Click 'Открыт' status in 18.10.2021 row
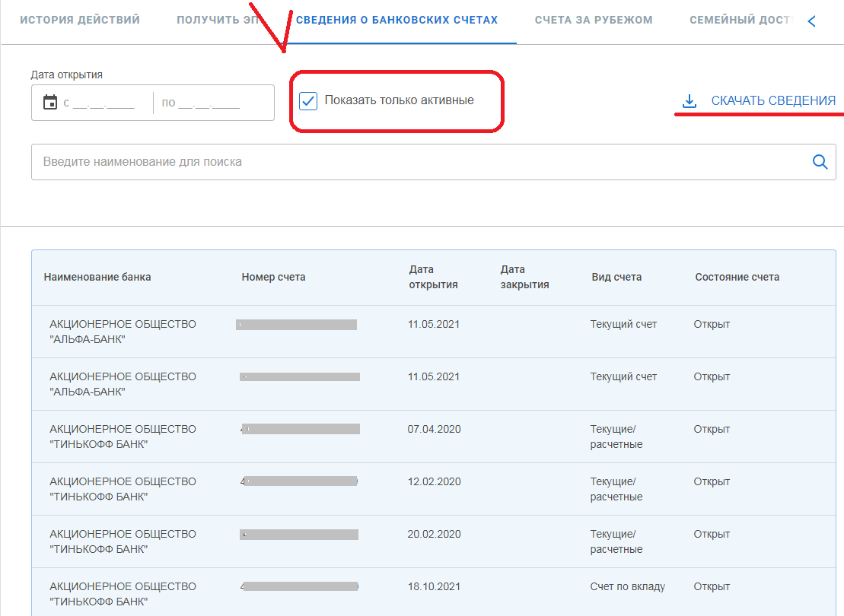The height and width of the screenshot is (616, 844). coord(712,586)
